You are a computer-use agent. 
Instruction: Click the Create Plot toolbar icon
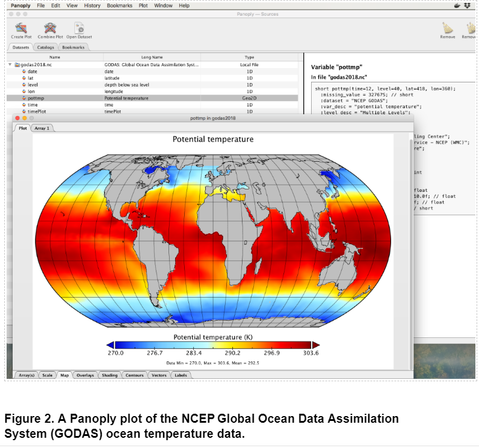click(x=21, y=28)
